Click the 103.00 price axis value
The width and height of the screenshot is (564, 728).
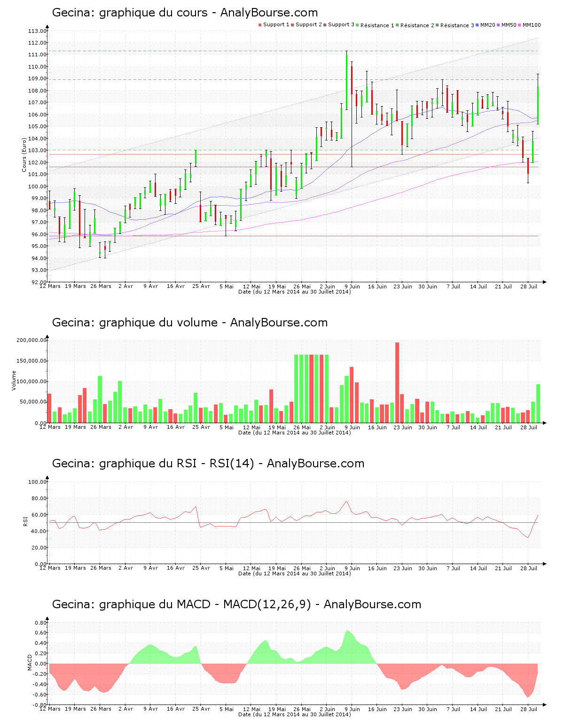click(x=38, y=151)
